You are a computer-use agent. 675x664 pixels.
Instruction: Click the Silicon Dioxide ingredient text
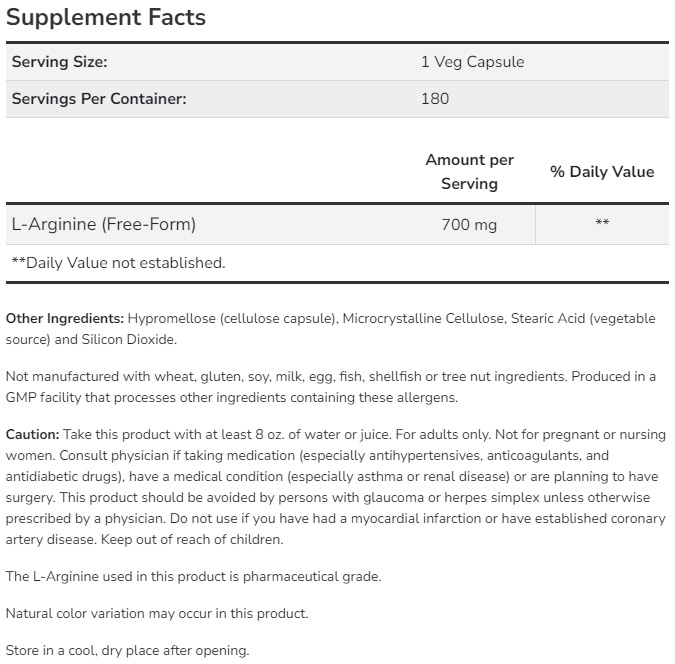128,340
